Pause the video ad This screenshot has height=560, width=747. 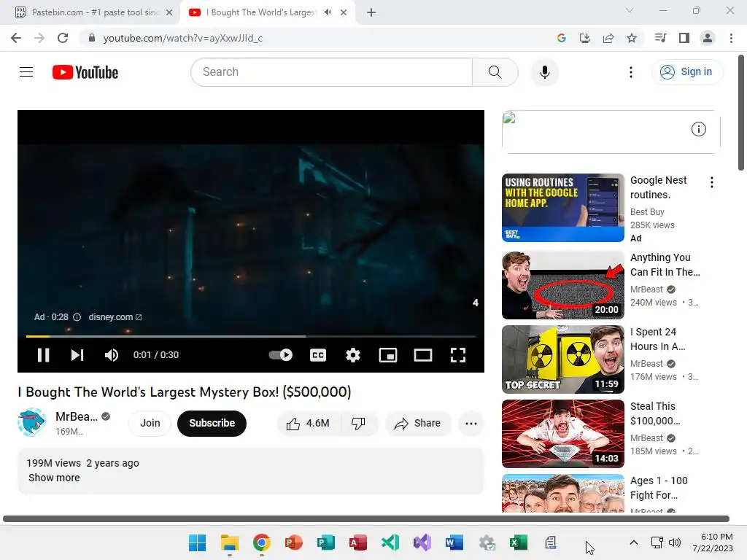point(43,355)
